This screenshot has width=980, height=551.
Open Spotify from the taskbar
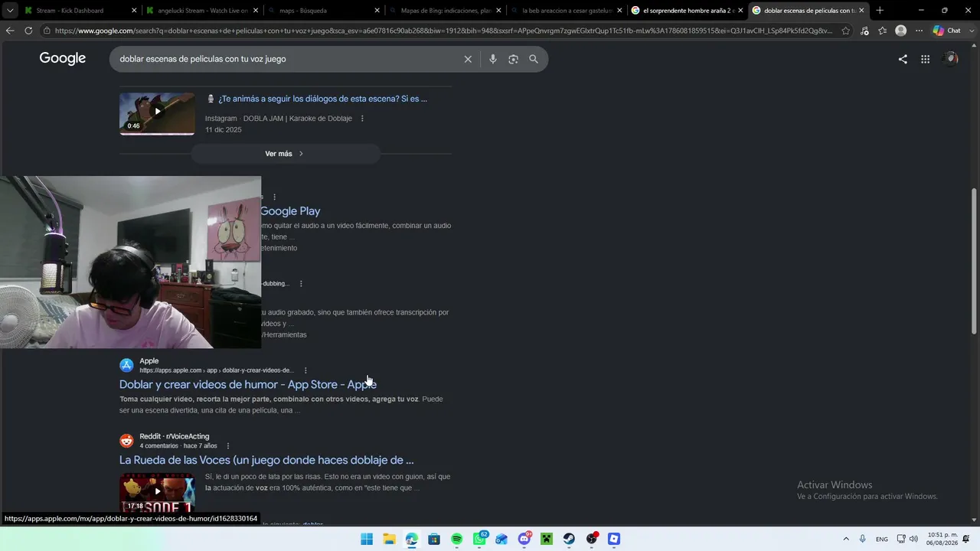click(457, 539)
